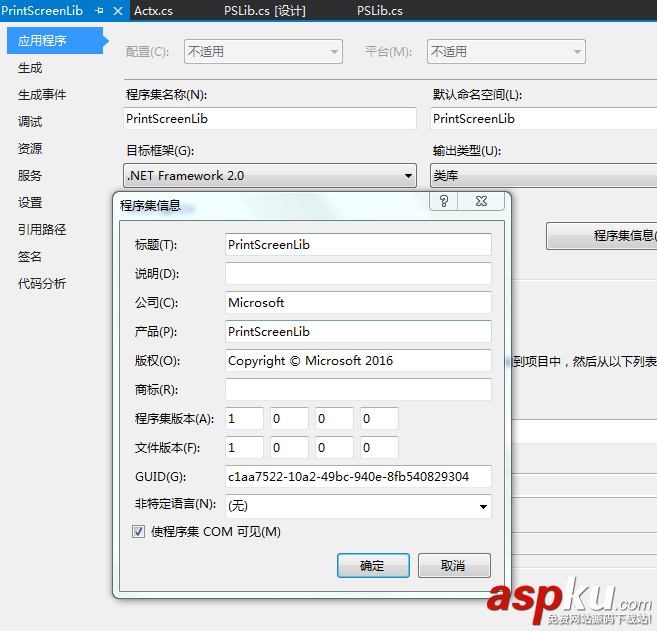Click the GUID(G) value field
The width and height of the screenshot is (657, 631).
click(x=358, y=476)
